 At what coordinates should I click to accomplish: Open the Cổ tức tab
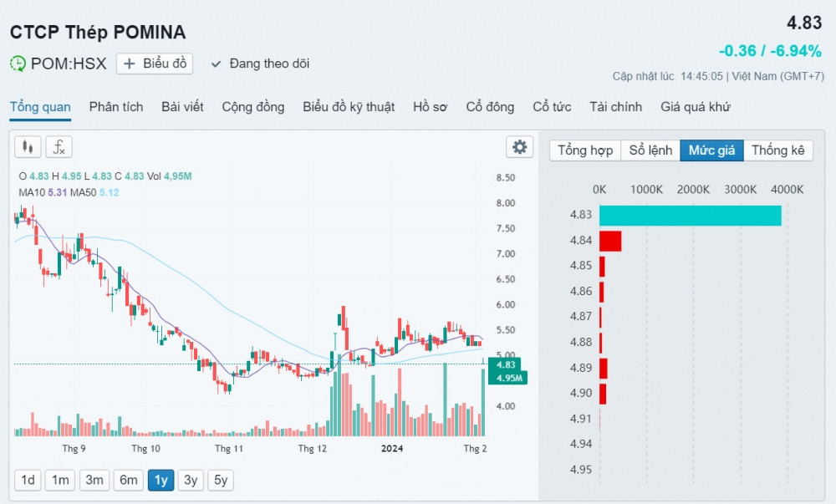pyautogui.click(x=552, y=107)
